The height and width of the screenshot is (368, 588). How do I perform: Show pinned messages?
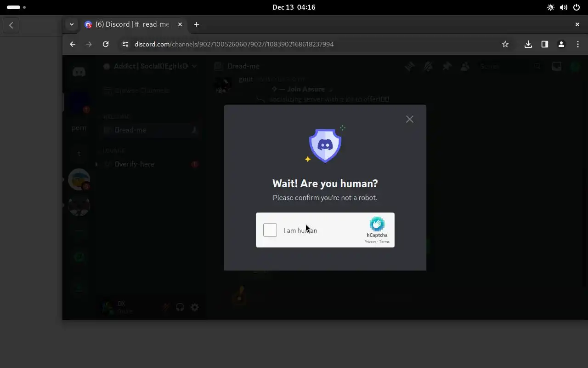(x=446, y=66)
